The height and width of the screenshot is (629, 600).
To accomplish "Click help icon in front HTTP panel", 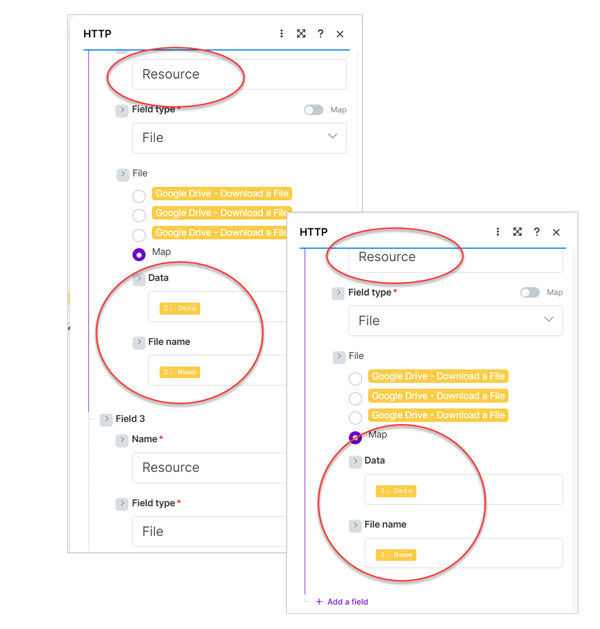I will [x=537, y=232].
